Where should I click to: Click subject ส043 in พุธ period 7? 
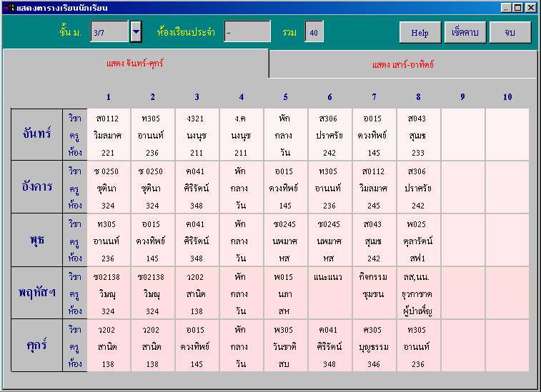point(372,224)
